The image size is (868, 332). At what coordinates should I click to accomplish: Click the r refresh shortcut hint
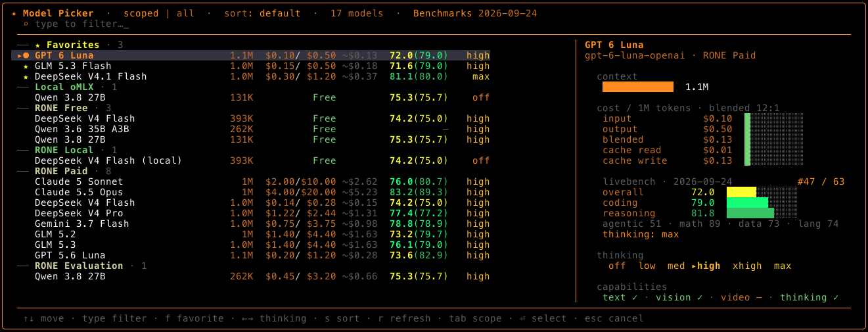[404, 318]
